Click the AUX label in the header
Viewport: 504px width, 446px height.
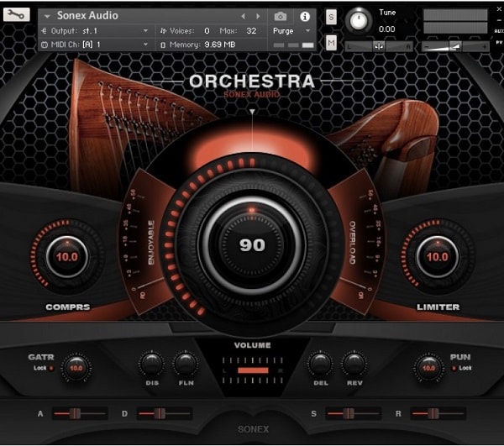tap(499, 31)
